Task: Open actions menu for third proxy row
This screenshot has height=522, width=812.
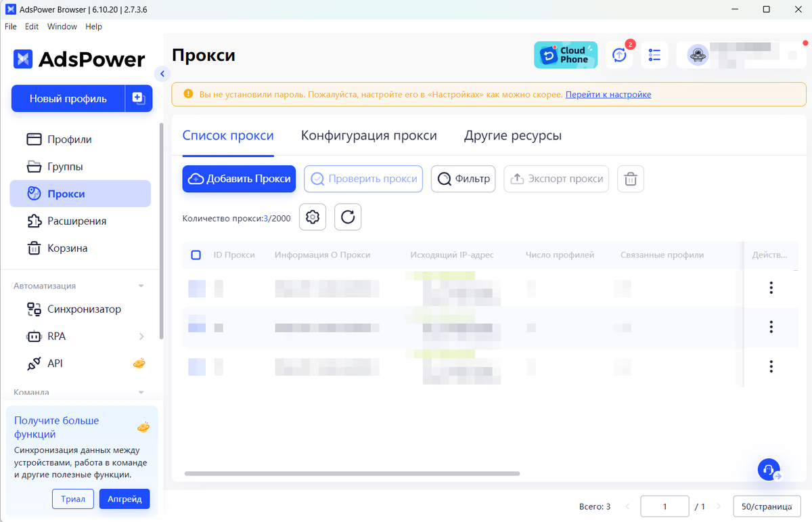Action: coord(771,366)
